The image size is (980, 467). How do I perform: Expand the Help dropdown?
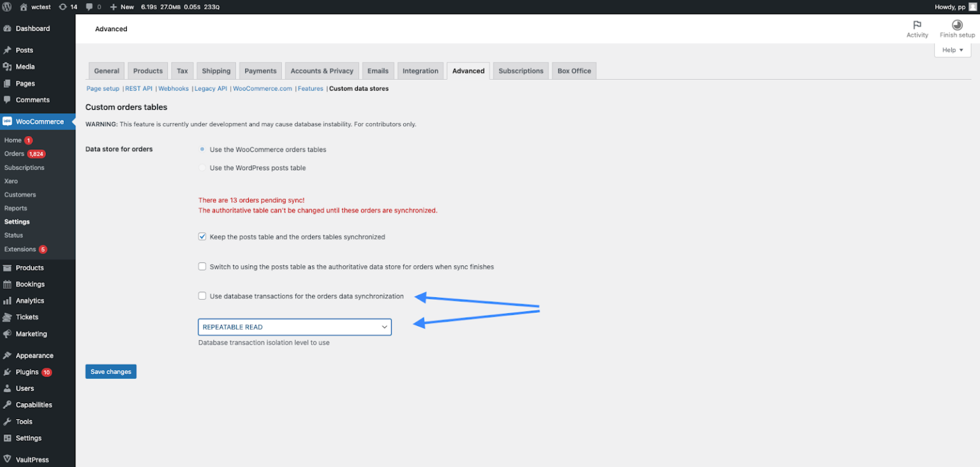click(953, 50)
